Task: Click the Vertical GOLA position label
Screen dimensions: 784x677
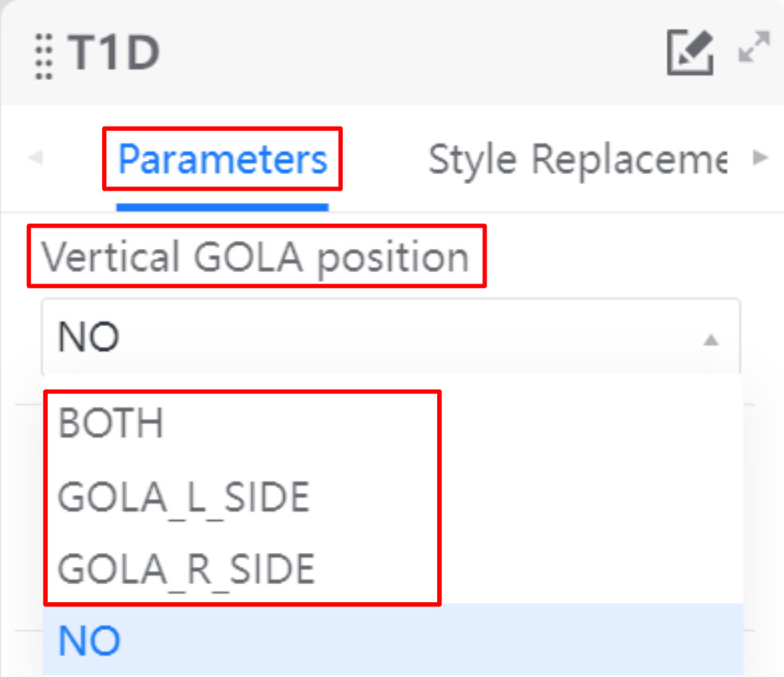Action: tap(255, 256)
